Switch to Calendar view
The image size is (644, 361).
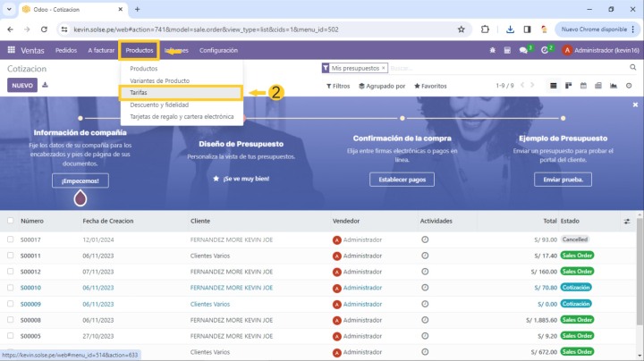click(x=583, y=86)
